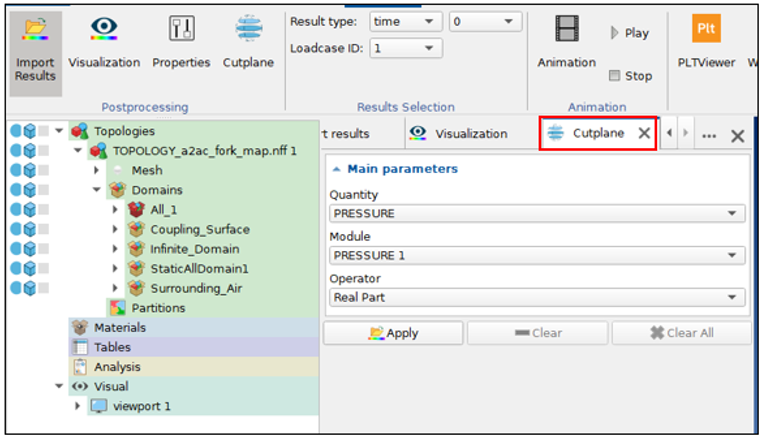764x438 pixels.
Task: Open the Animation filmstrip icon
Action: [x=567, y=28]
